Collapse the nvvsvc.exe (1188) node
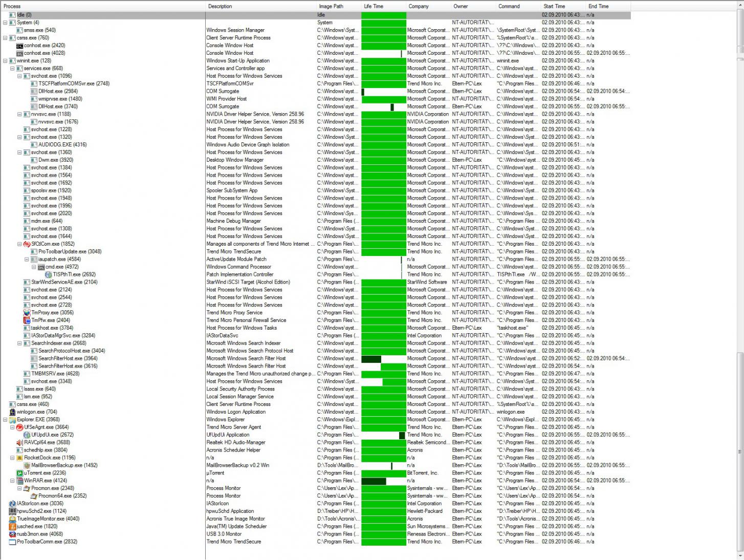Screen dimensions: 744x560 [x=19, y=114]
